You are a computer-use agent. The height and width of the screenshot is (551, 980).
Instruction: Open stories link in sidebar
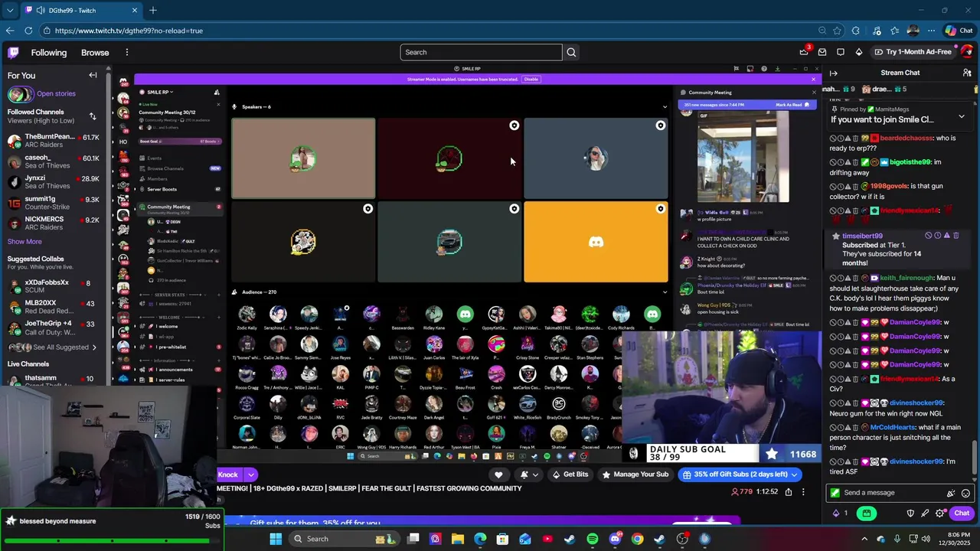tap(56, 93)
